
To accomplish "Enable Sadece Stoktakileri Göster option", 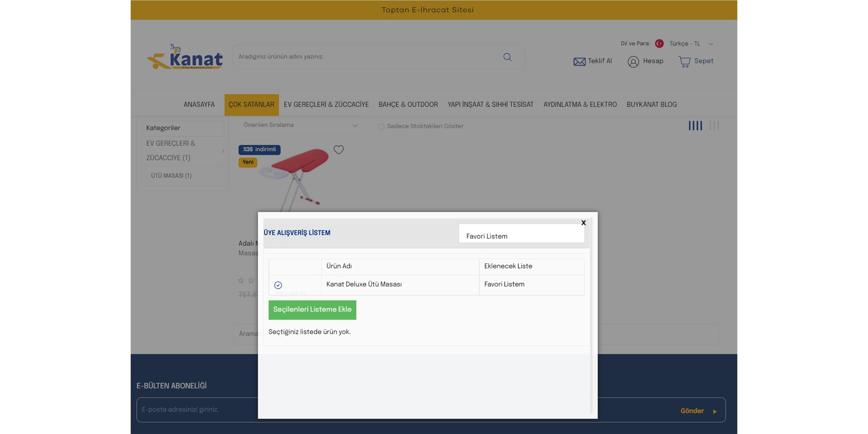I will [x=381, y=127].
